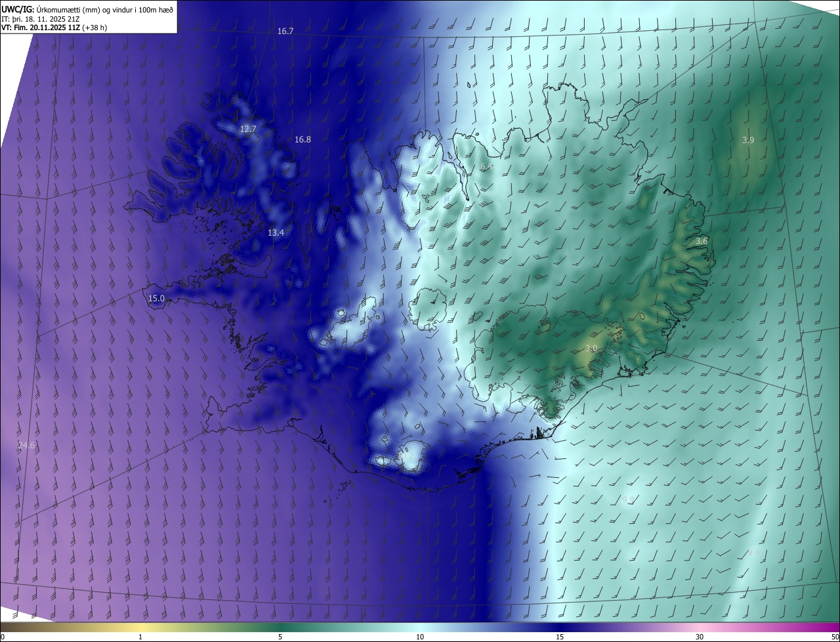Screen dimensions: 840x642
Task: Click the 'VT: Fim. 20.11.2025 11Z (+38 h)' line
Action: (54, 28)
